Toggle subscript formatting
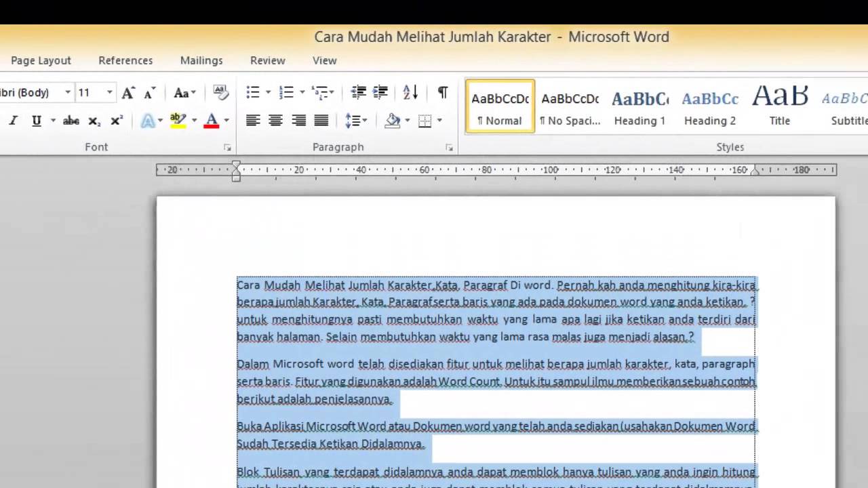This screenshot has height=488, width=868. tap(94, 121)
